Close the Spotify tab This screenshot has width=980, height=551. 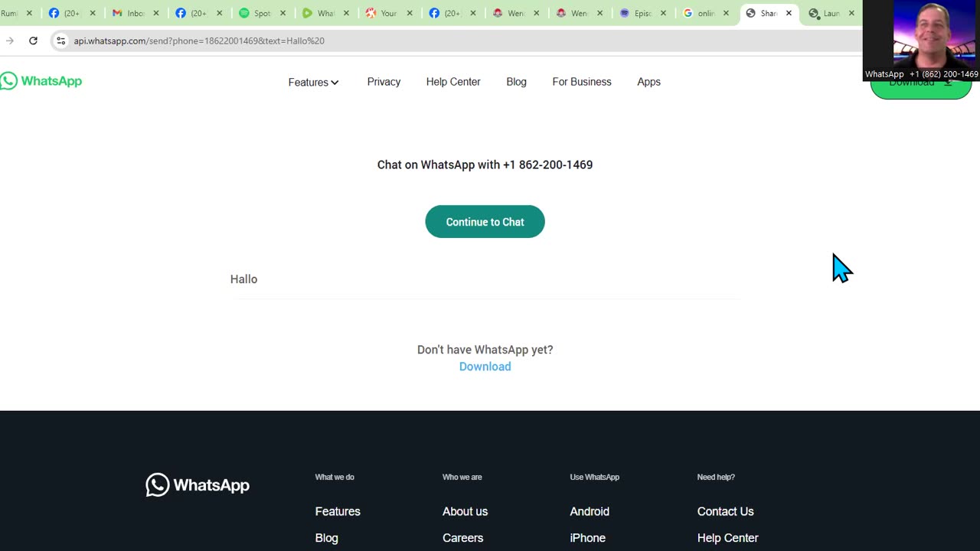[x=283, y=13]
